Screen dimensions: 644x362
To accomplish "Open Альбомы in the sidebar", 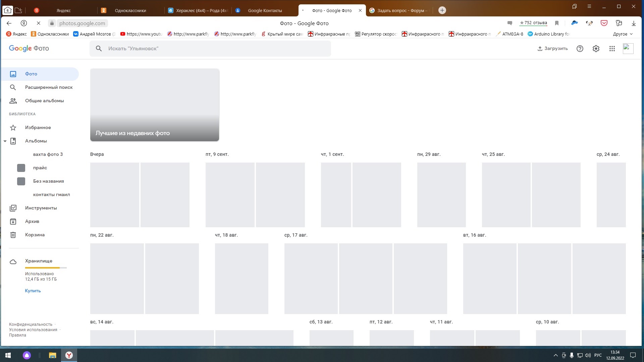I will (x=40, y=141).
